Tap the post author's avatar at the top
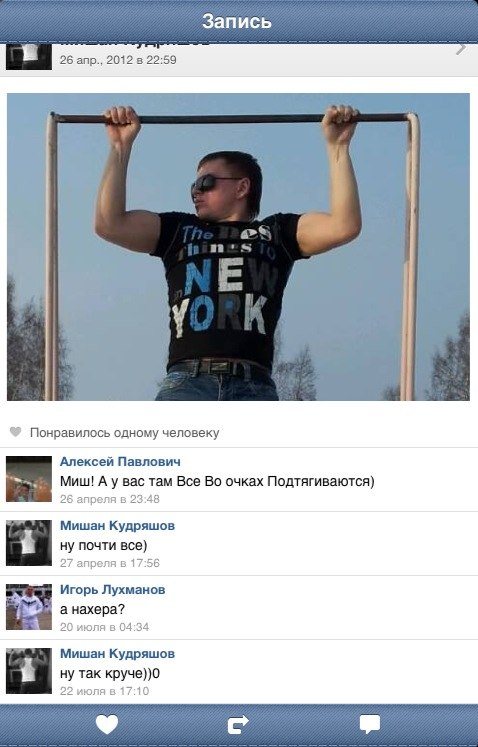Image resolution: width=478 pixels, height=747 pixels. point(29,56)
